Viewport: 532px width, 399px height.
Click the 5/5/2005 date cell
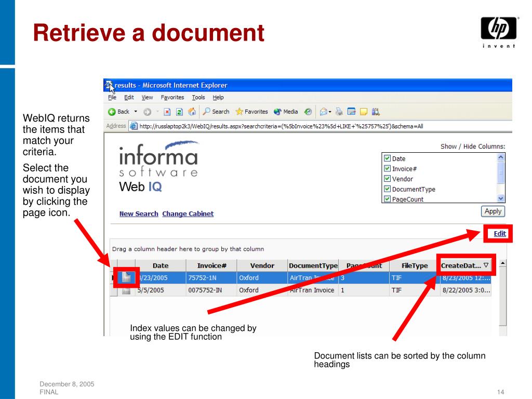click(161, 290)
